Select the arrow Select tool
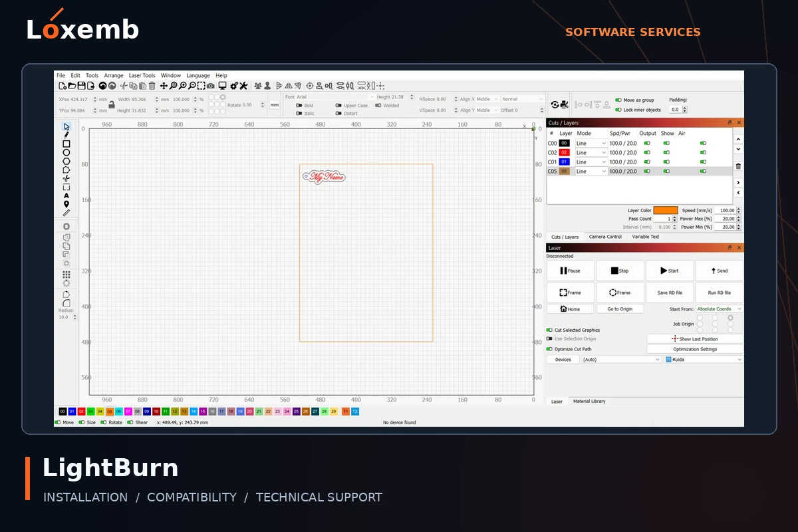Viewport: 798px width, 532px height. point(66,126)
